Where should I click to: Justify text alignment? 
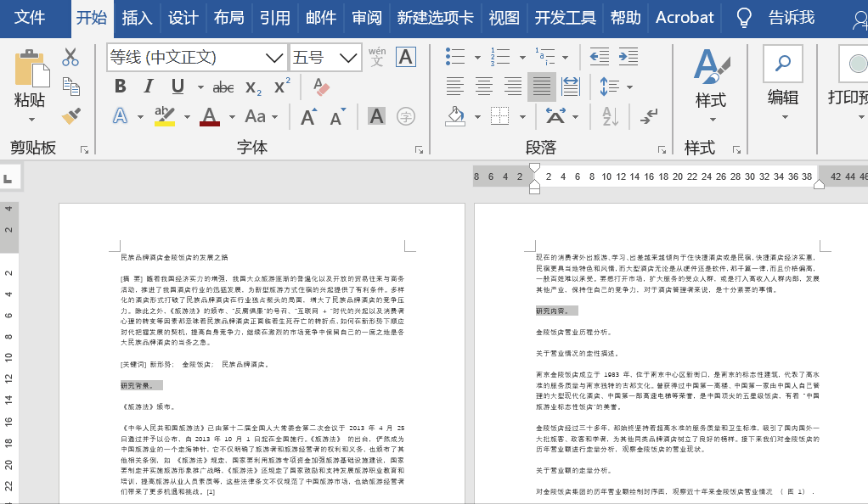(x=541, y=87)
